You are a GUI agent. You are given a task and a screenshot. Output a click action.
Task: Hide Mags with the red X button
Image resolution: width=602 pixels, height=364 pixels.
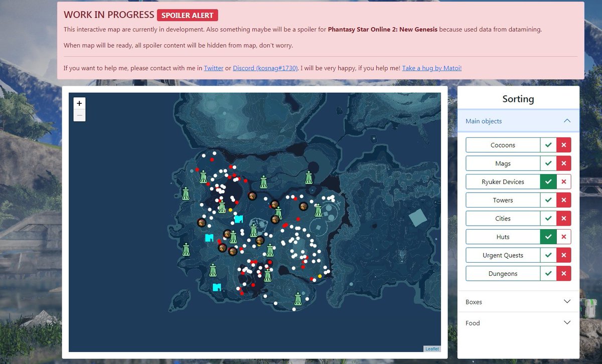coord(563,163)
